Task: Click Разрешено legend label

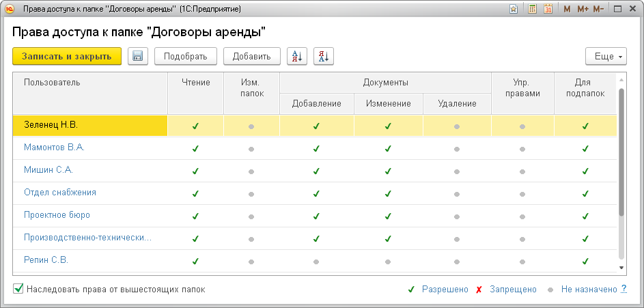Action: pyautogui.click(x=445, y=289)
